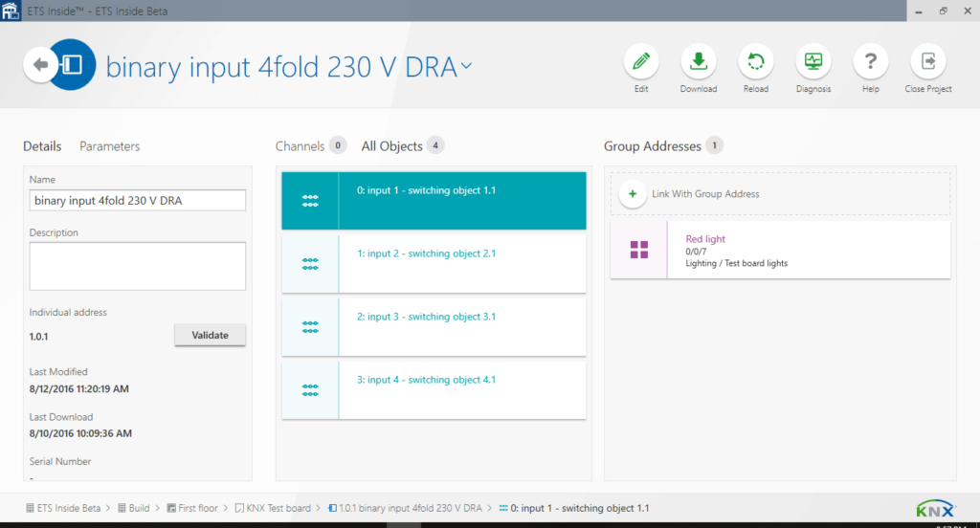Click the Edit pencil icon
Screen dimensions: 980x528
[x=641, y=61]
